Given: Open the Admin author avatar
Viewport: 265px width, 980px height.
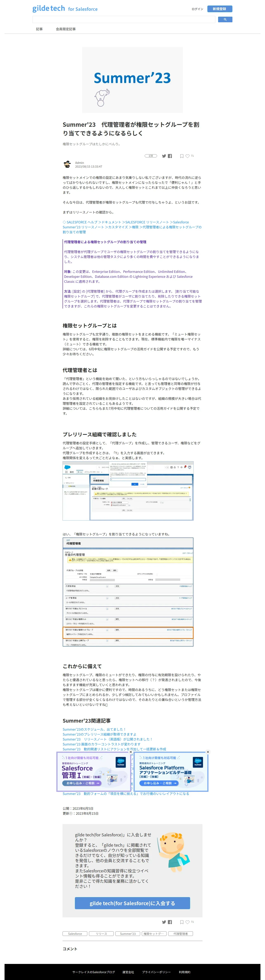Looking at the screenshot, I should pyautogui.click(x=67, y=164).
